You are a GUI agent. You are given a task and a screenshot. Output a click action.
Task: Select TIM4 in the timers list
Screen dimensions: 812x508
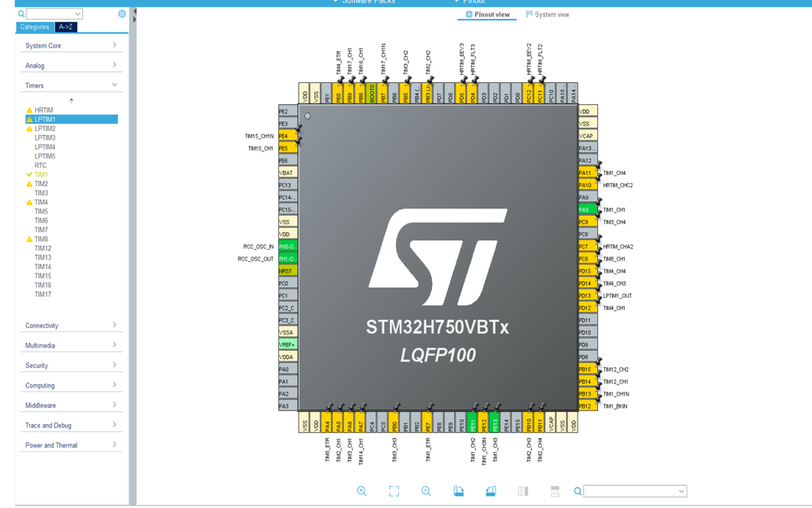pos(41,202)
